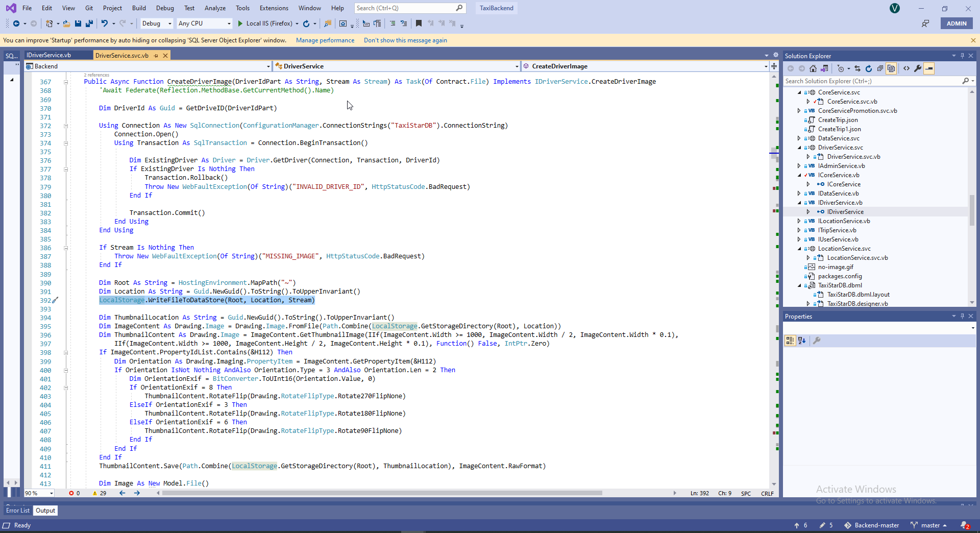Open Properties wrench in Solution Explorer toolbar
The image size is (980, 533).
pos(918,68)
